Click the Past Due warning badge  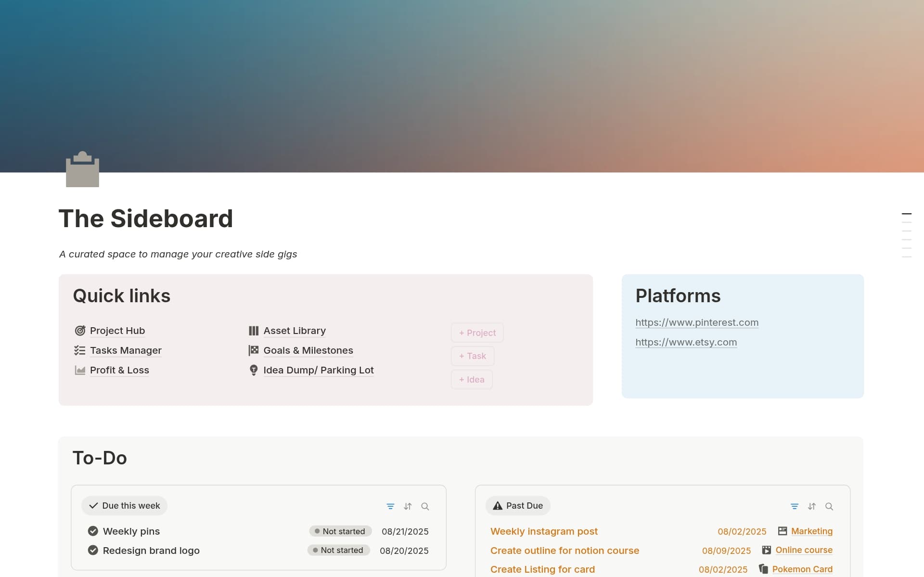tap(518, 505)
